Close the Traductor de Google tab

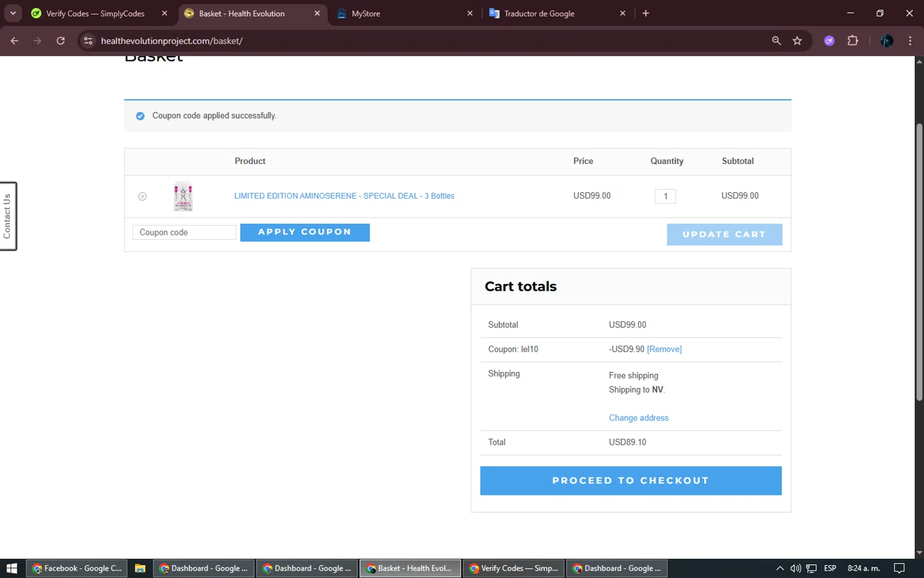[x=623, y=14]
